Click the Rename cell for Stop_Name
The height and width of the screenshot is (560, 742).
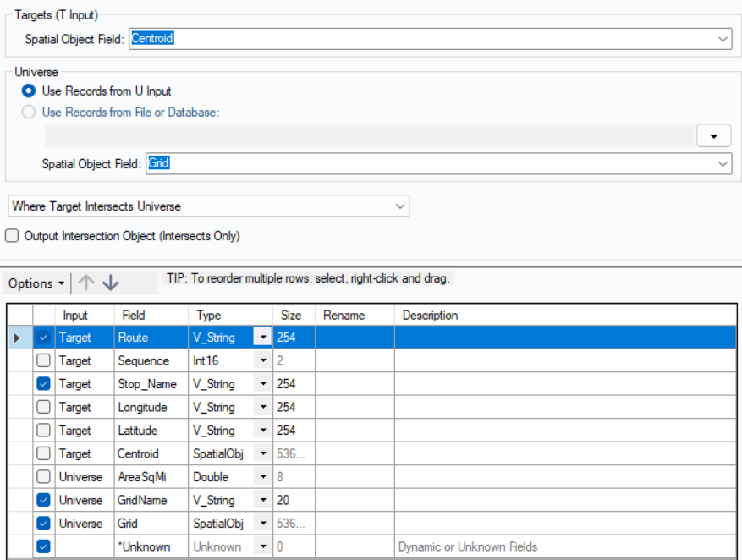pos(355,383)
